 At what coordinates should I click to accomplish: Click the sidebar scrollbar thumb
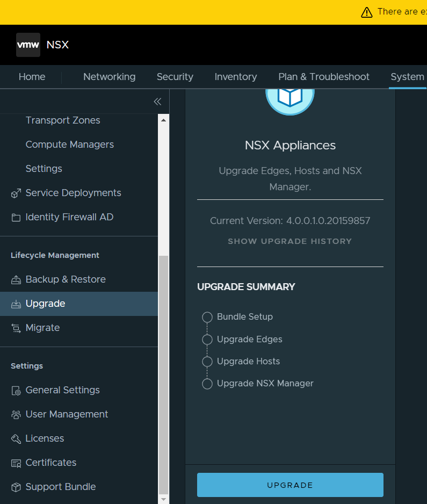coord(163,375)
